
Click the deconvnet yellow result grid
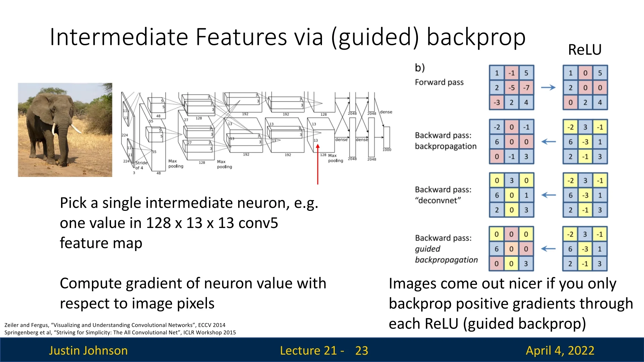511,195
